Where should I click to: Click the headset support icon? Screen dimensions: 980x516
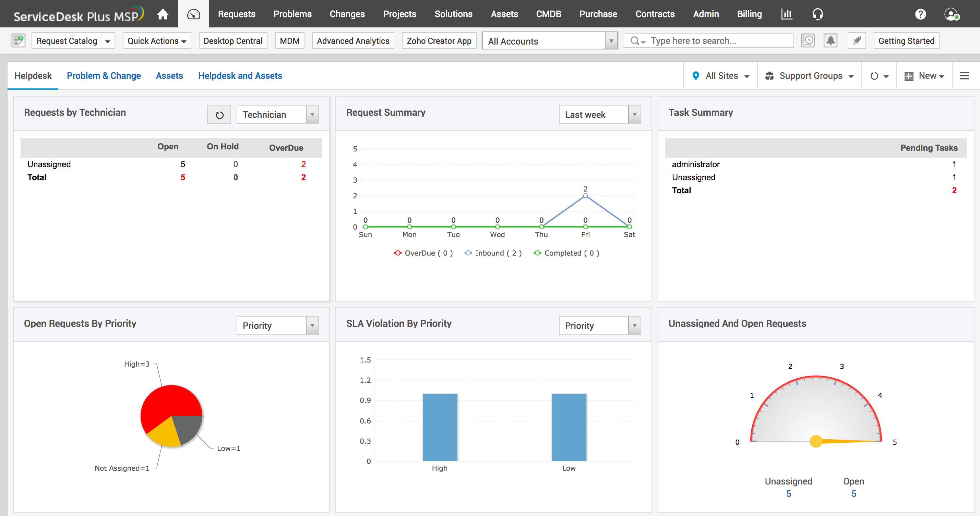click(818, 14)
